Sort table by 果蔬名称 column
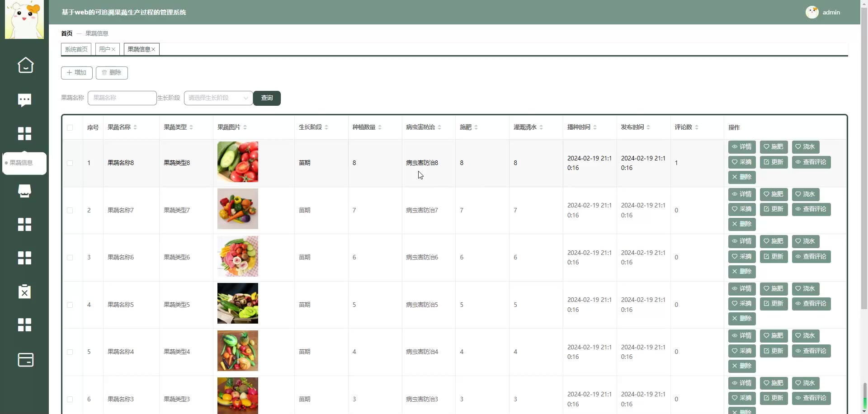This screenshot has width=868, height=414. click(135, 127)
